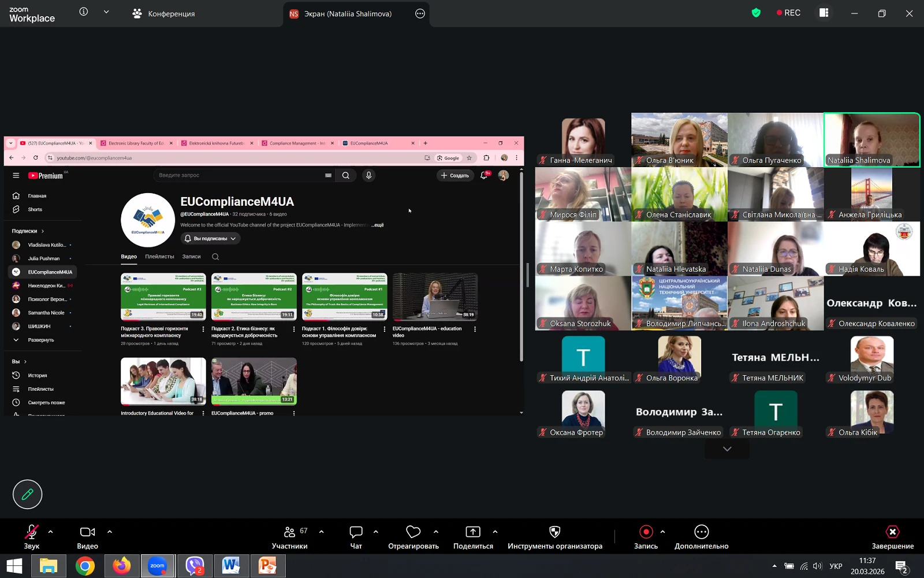The image size is (924, 578).
Task: Expand video options arrow next to camera
Action: [x=110, y=532]
